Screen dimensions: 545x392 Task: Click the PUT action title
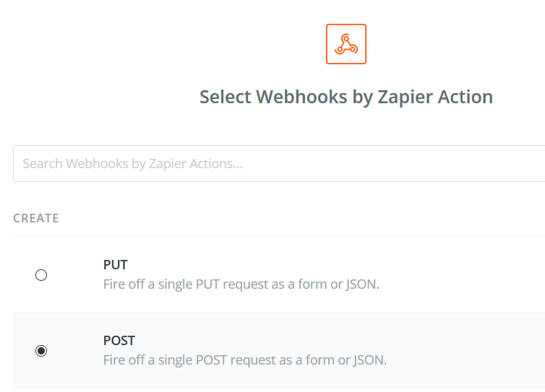116,265
